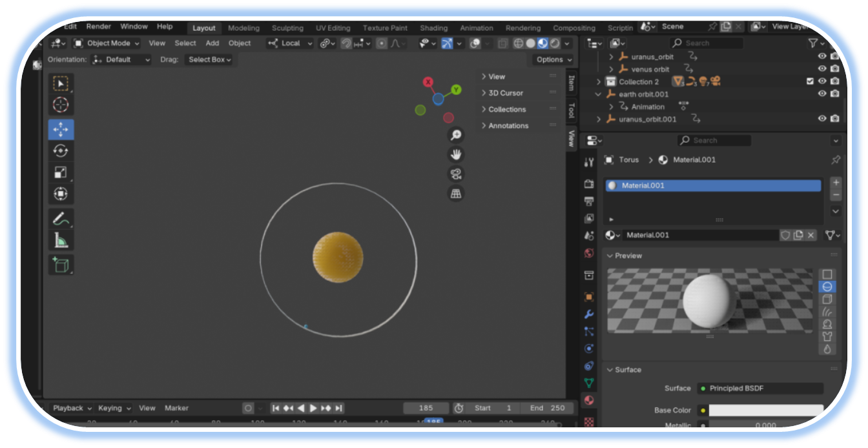The image size is (868, 448).
Task: Select the Scale tool
Action: (61, 172)
